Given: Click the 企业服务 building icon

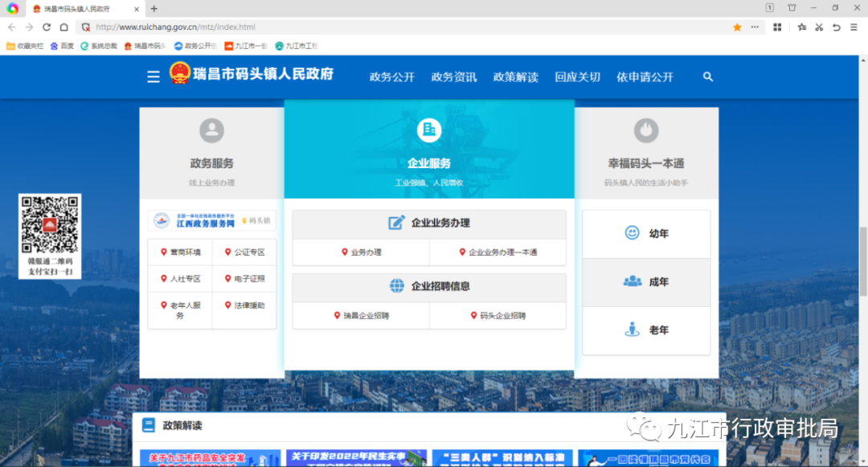Looking at the screenshot, I should coord(429,130).
